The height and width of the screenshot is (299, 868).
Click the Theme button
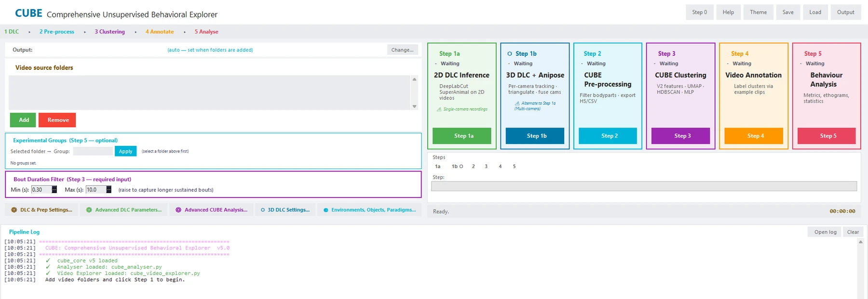pyautogui.click(x=759, y=12)
